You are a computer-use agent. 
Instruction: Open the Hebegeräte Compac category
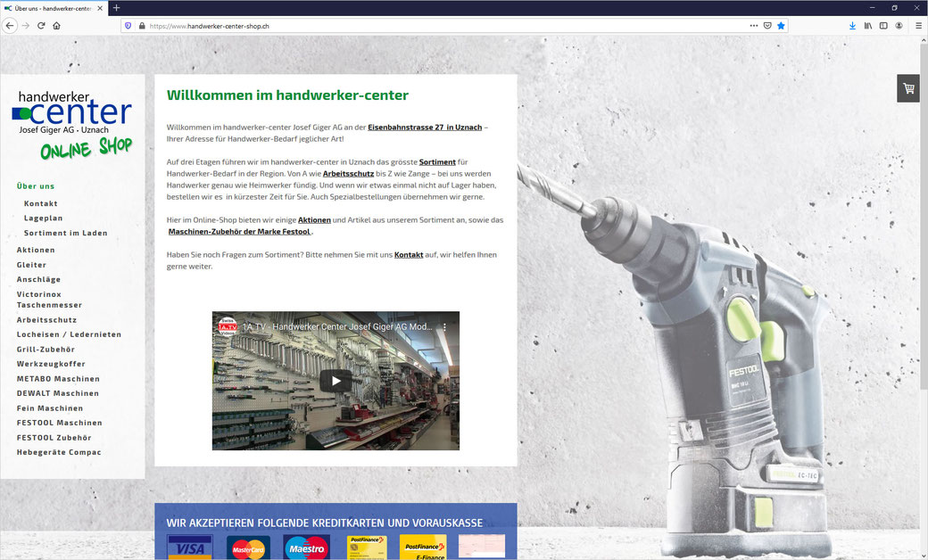point(59,452)
